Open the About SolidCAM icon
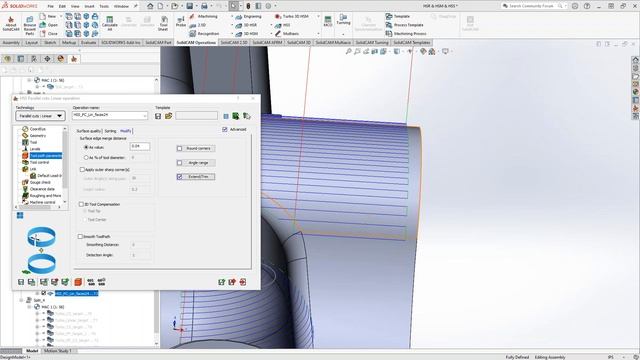The height and width of the screenshot is (360, 640). pos(11,24)
